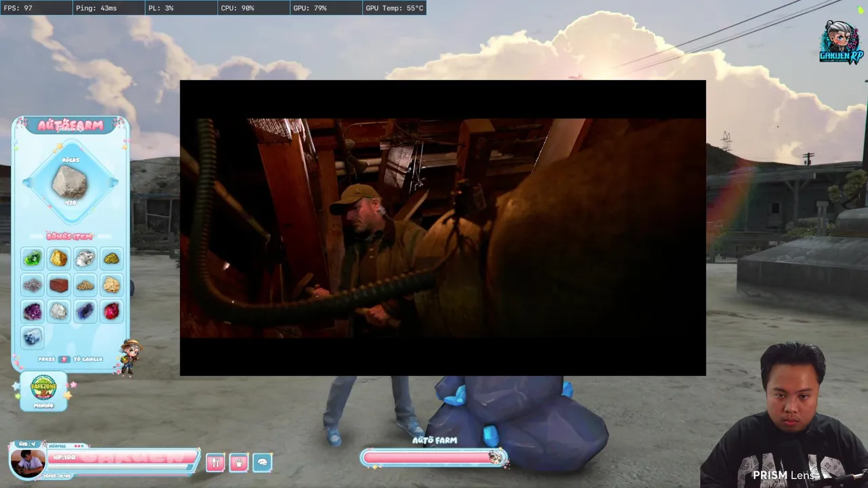The width and height of the screenshot is (868, 488).
Task: Click the 'GPU Temp: 55°C' readout
Action: coord(395,8)
